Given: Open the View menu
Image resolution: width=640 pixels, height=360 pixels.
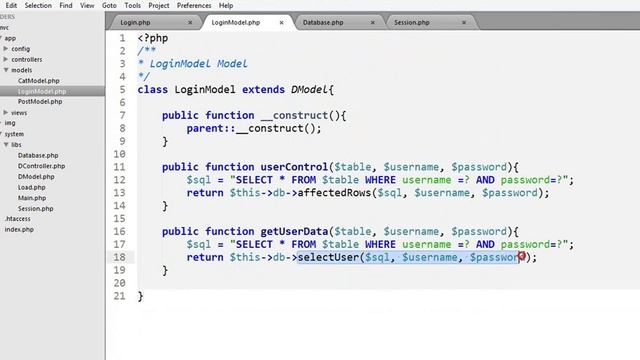Looking at the screenshot, I should (87, 5).
